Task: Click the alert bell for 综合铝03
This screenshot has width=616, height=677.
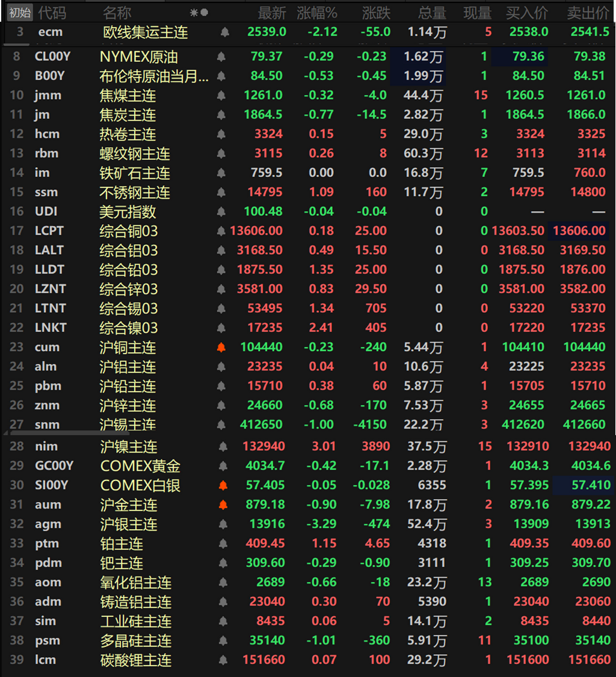Action: (x=221, y=250)
